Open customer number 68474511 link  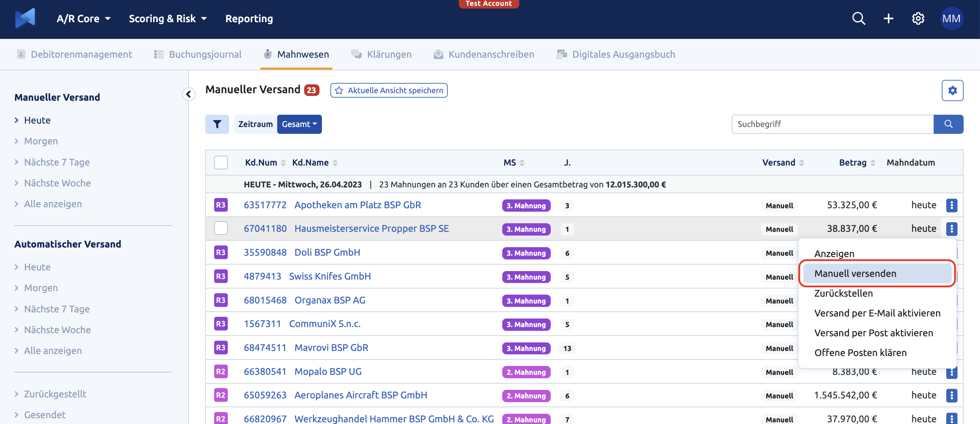[x=265, y=348]
